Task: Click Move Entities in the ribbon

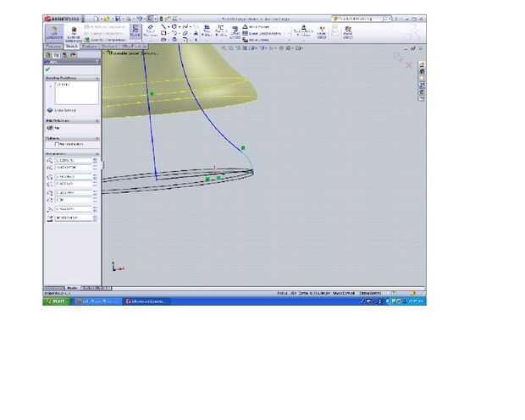Action: click(256, 40)
